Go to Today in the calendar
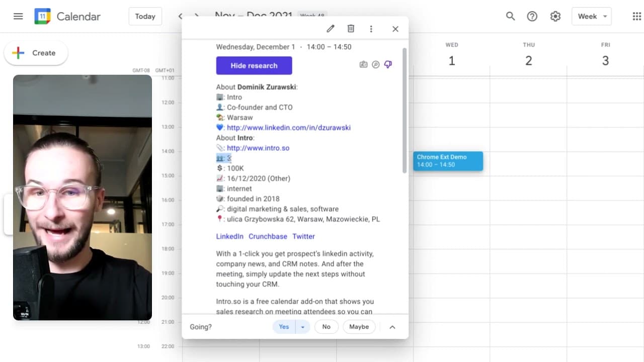This screenshot has height=362, width=644. (145, 17)
